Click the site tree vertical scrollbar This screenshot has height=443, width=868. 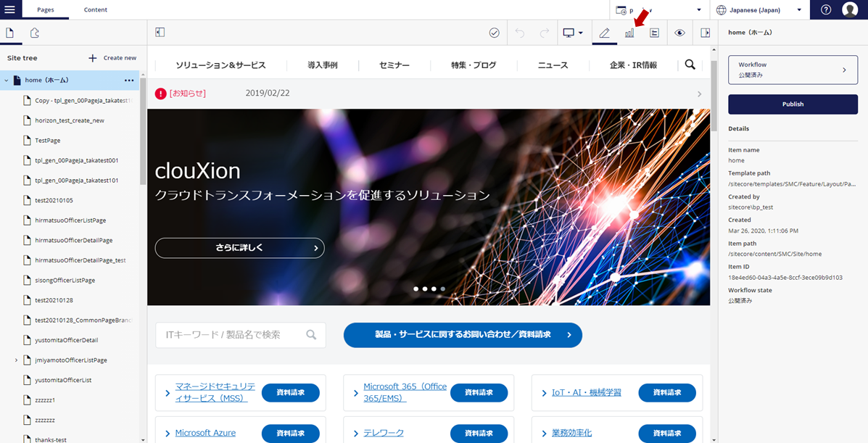pyautogui.click(x=144, y=132)
